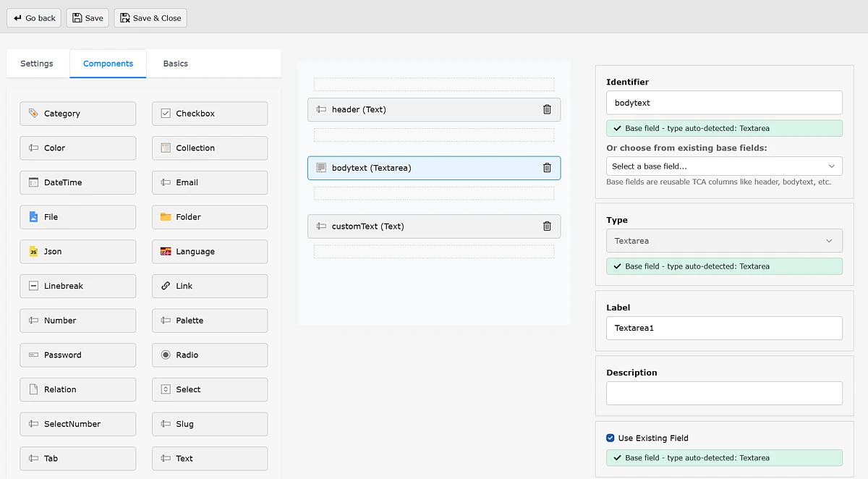The image size is (868, 479).
Task: Delete the header (Text) field
Action: click(x=547, y=109)
